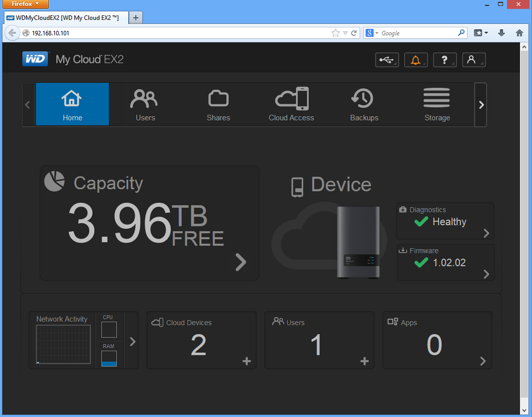Open the Storage navigation icon
The height and width of the screenshot is (417, 532).
pyautogui.click(x=437, y=104)
